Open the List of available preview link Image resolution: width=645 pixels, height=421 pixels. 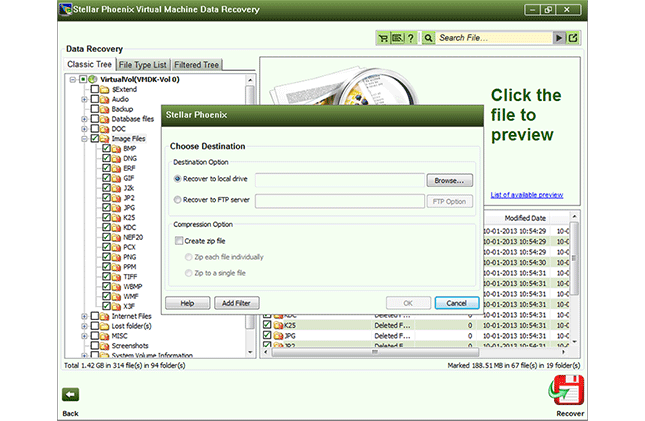tap(527, 195)
